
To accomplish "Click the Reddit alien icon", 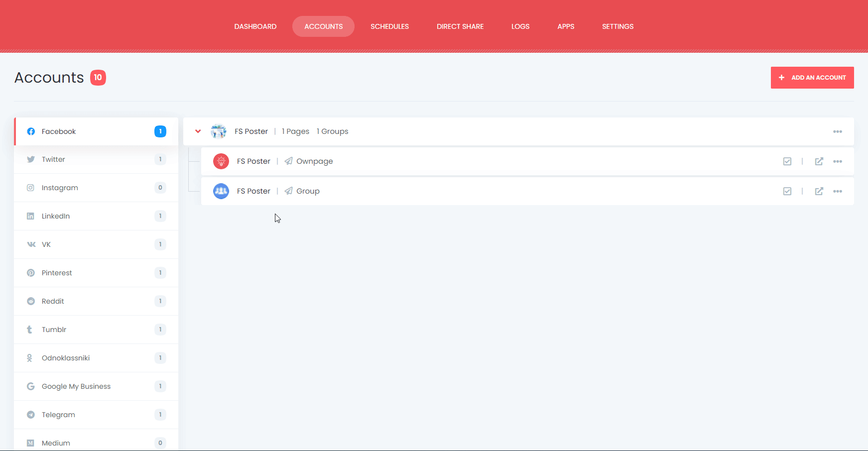I will [x=31, y=301].
